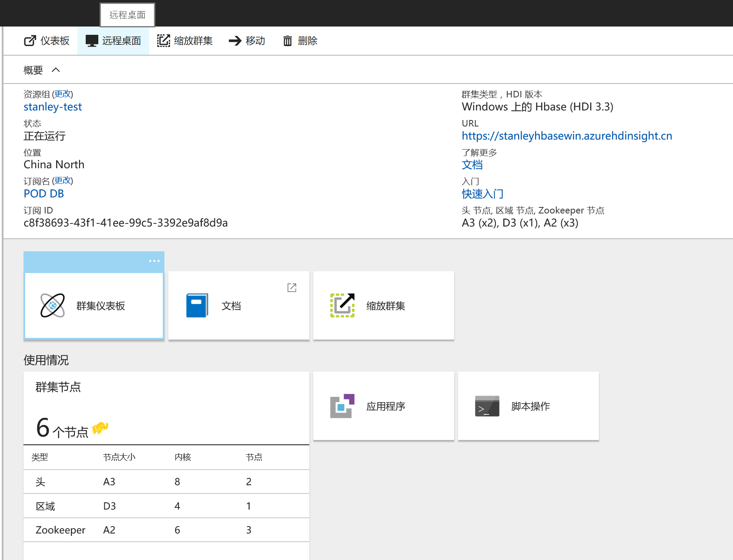Open the POD DB subscription link

tap(44, 193)
